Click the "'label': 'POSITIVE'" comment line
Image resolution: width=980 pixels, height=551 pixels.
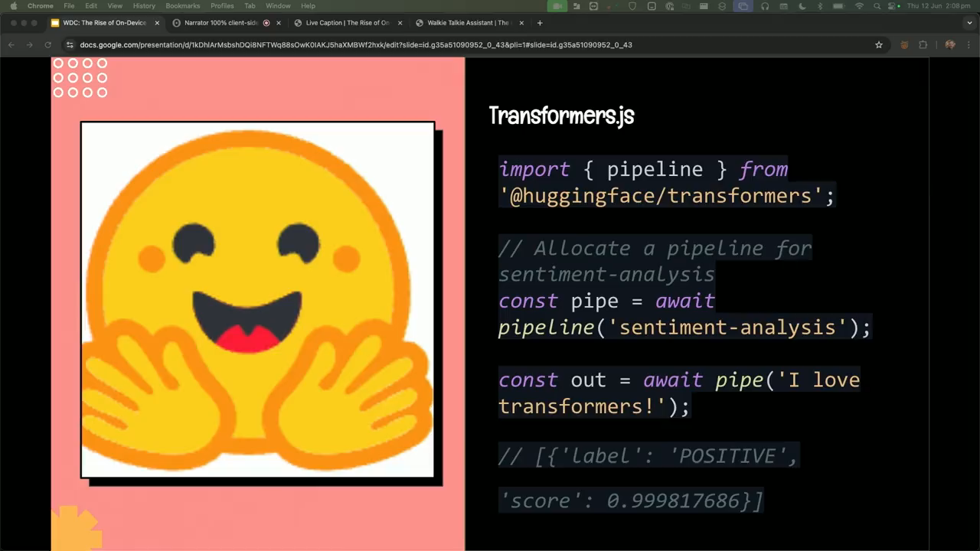click(x=648, y=456)
